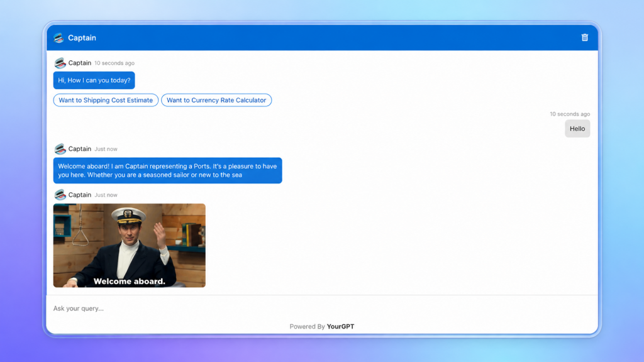Click the Captain title in header

point(82,38)
